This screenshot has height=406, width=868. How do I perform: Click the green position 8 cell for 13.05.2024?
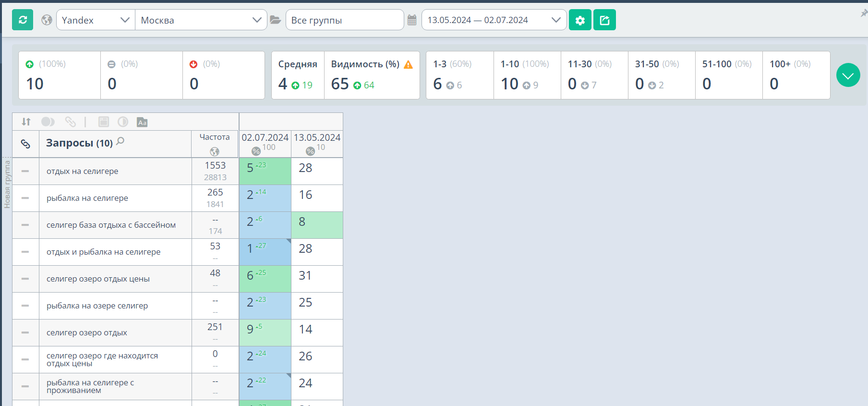point(317,225)
